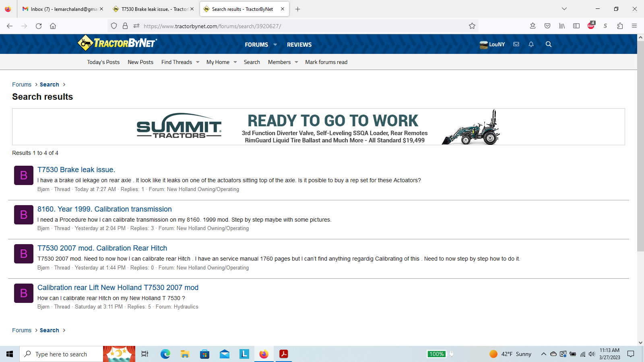Expand the Find Threads dropdown
Screen dimensions: 644x362
pos(198,62)
